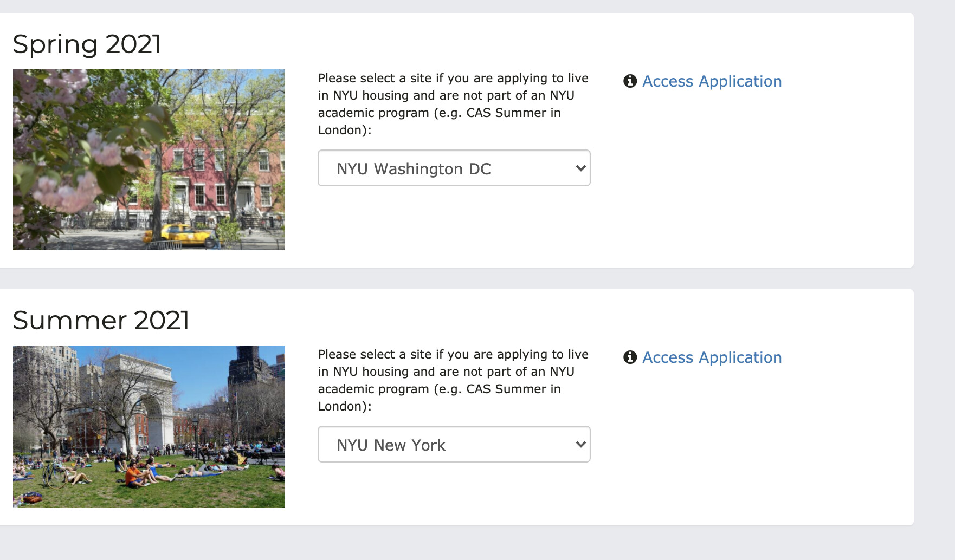955x560 pixels.
Task: Click the Summer 2021 Washington Square photo
Action: [x=149, y=426]
